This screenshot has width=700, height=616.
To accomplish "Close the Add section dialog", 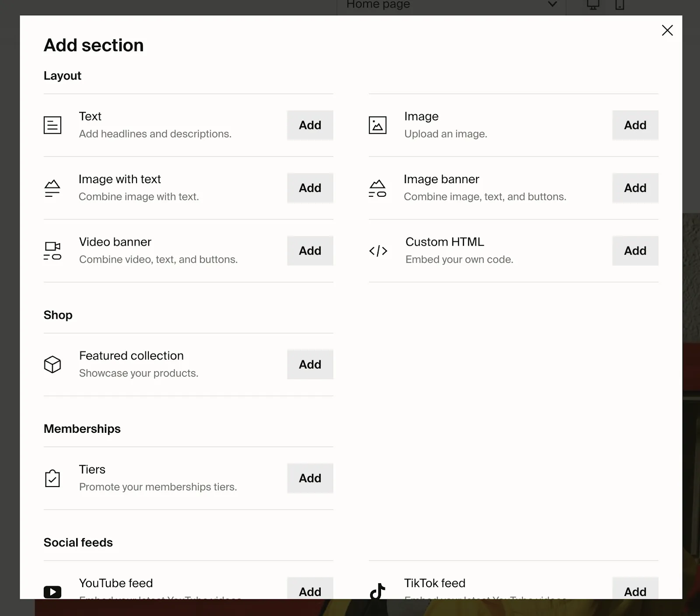I will tap(667, 30).
